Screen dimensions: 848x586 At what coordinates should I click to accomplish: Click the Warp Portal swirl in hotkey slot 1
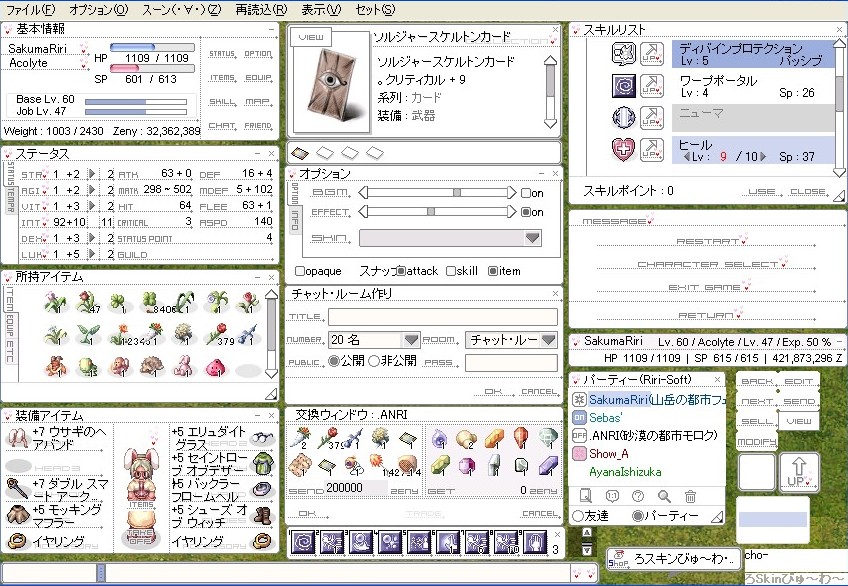(x=303, y=542)
